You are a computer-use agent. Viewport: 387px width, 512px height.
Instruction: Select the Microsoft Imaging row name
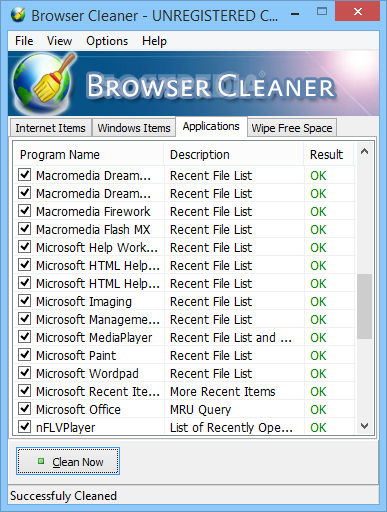(x=84, y=302)
